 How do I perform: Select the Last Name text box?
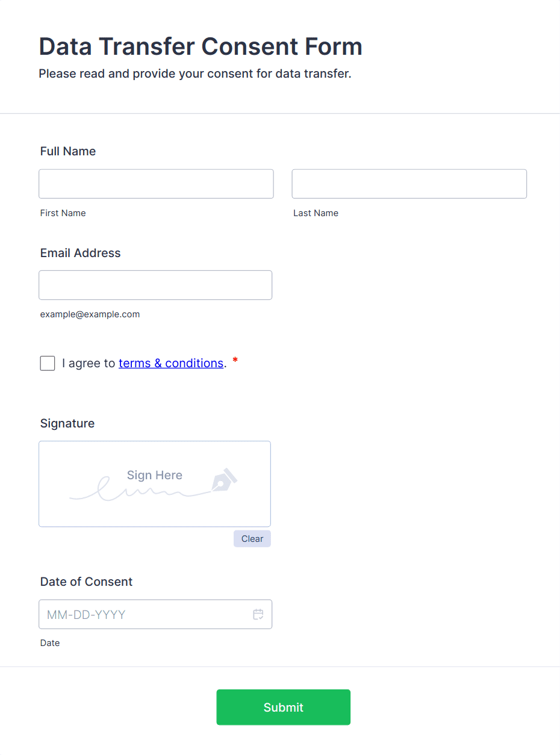[x=409, y=184]
